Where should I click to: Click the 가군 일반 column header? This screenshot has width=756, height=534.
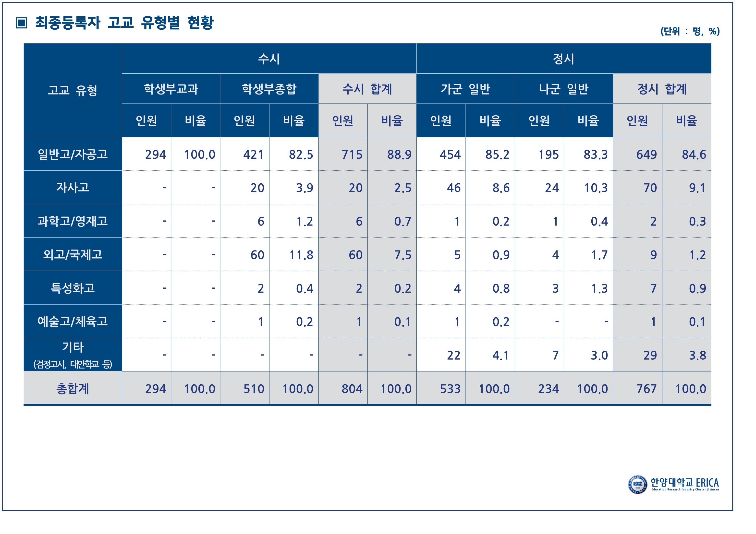click(465, 89)
